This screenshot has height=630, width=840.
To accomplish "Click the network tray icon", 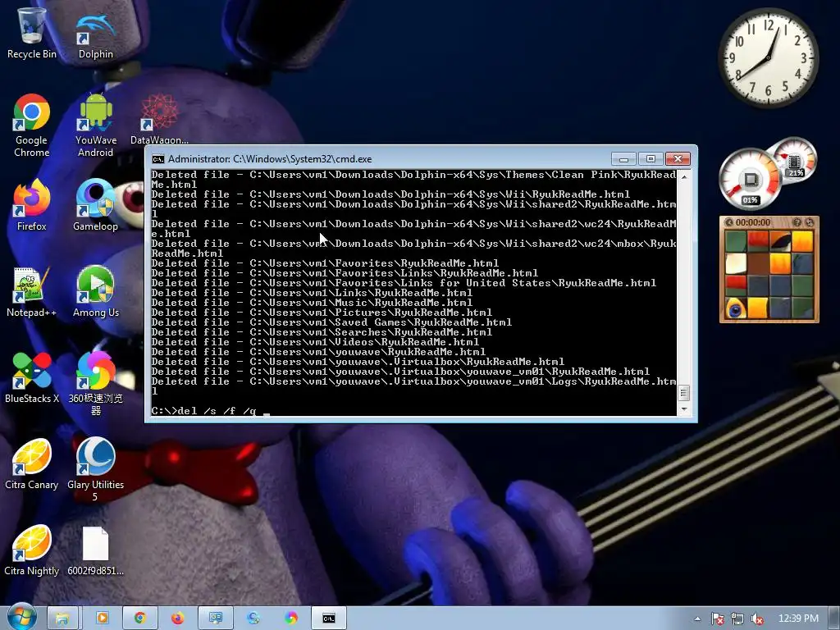I will (x=737, y=619).
